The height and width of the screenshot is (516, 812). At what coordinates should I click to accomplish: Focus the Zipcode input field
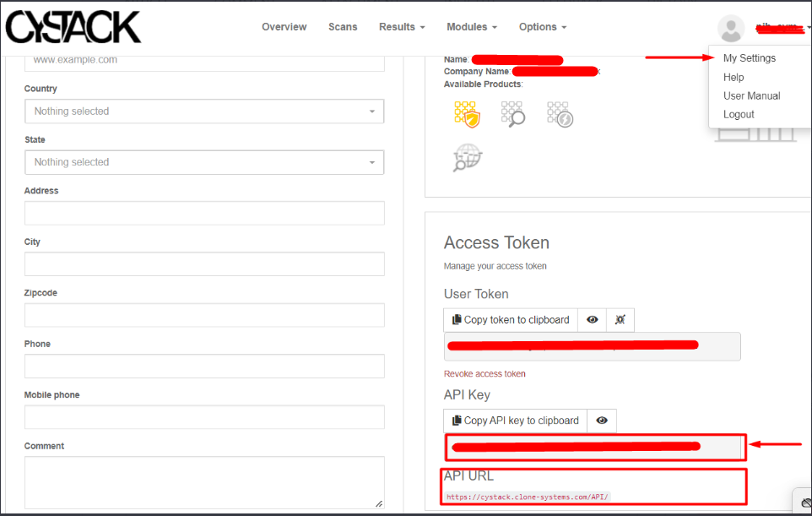coord(204,315)
